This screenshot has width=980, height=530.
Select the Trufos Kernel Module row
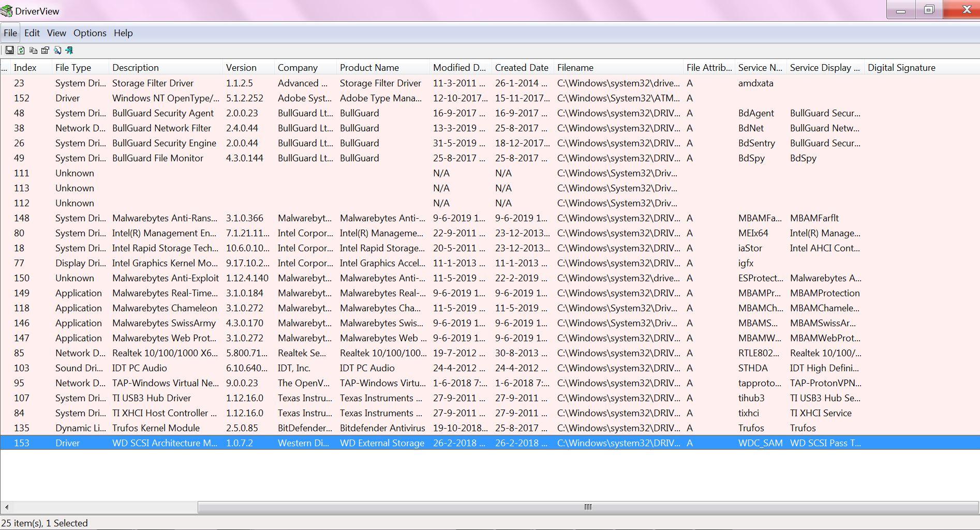[489, 428]
